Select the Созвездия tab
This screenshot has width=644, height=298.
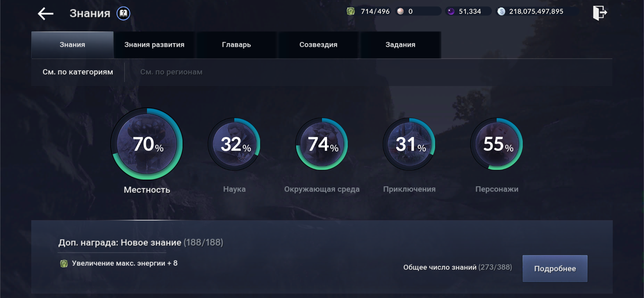318,45
